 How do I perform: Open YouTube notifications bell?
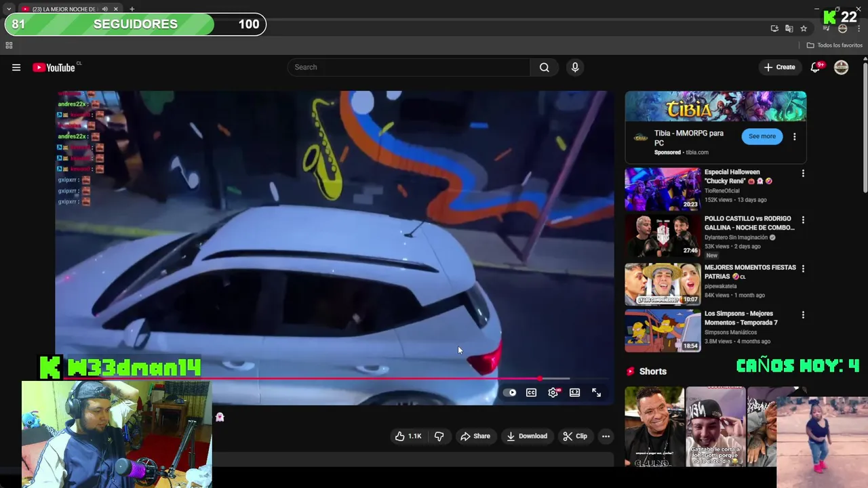tap(816, 67)
